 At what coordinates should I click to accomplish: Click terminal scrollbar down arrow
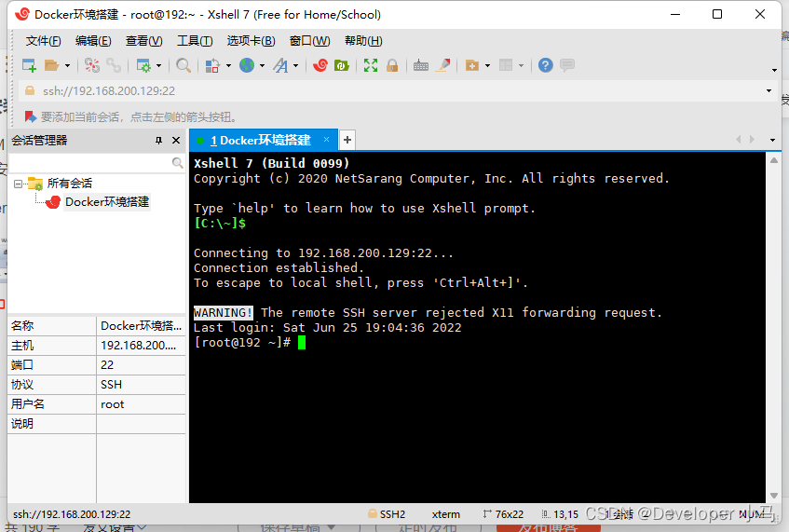click(x=774, y=496)
